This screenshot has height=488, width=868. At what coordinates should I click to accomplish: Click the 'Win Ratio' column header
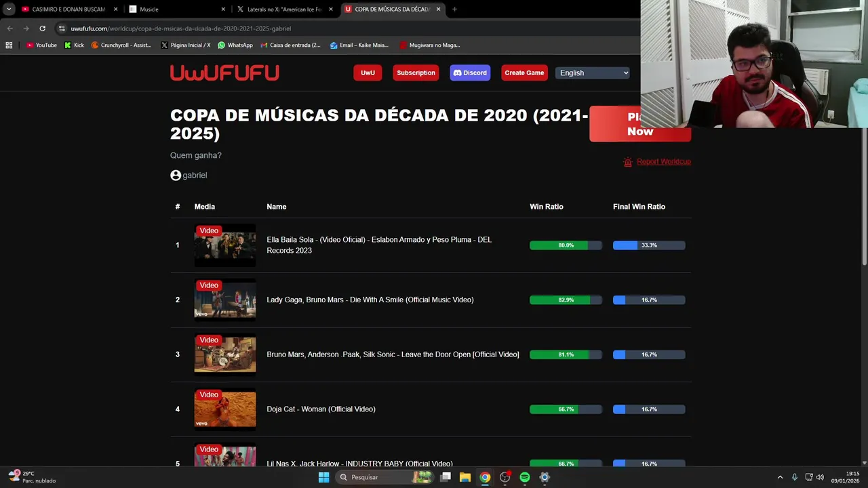(546, 207)
